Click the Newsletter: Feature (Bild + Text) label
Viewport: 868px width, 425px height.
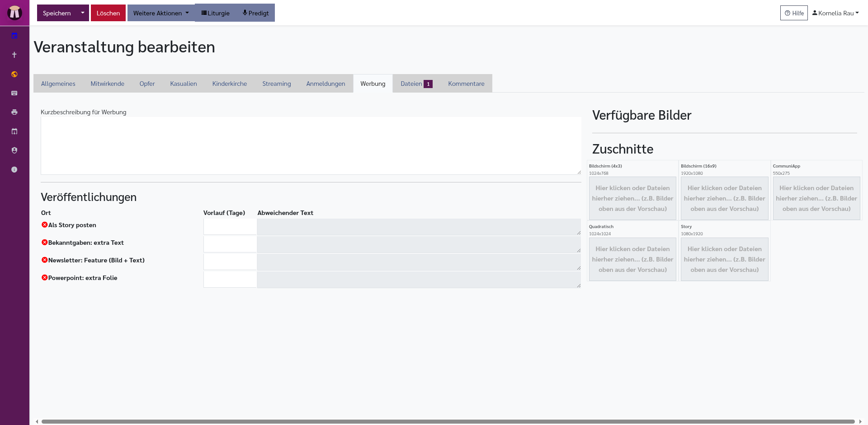click(96, 260)
